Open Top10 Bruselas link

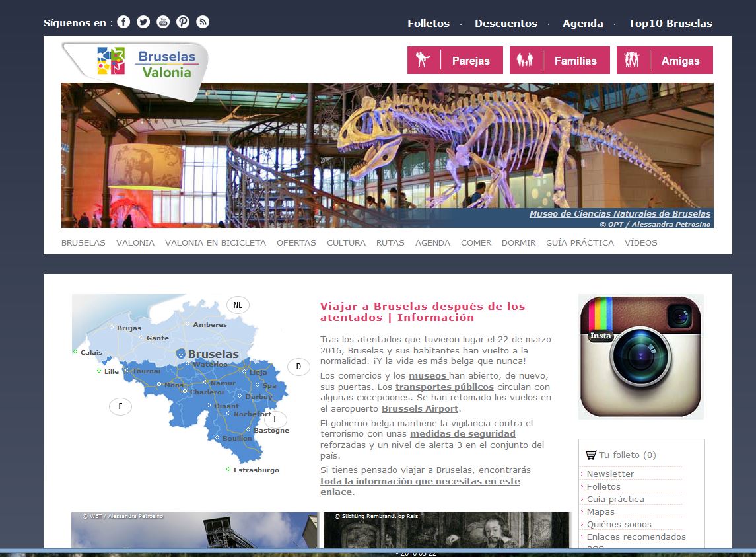(670, 23)
